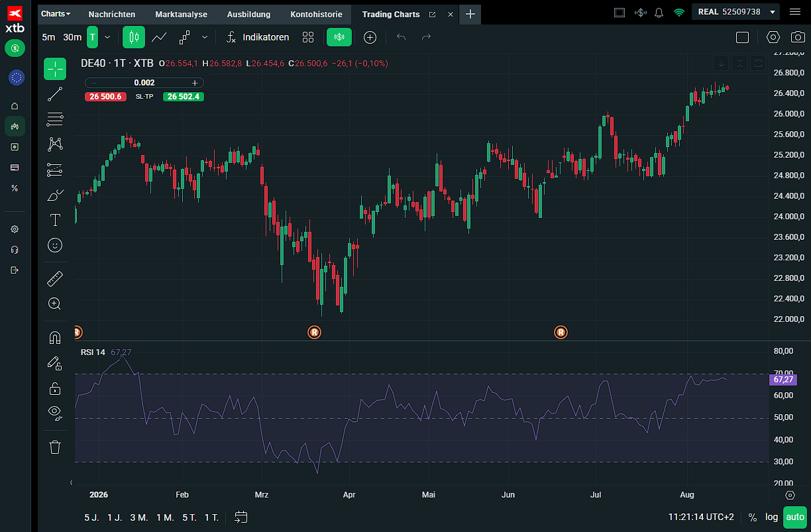Viewport: 811px width, 532px height.
Task: Toggle lock all drawings
Action: [55, 388]
